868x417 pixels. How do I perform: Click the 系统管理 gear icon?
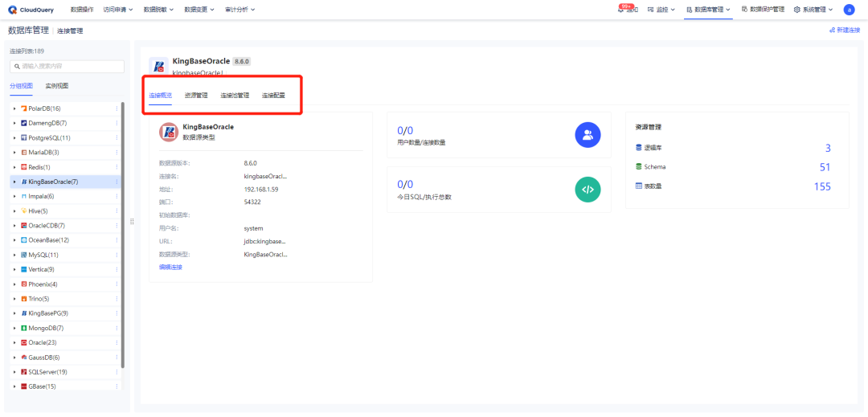(x=796, y=10)
